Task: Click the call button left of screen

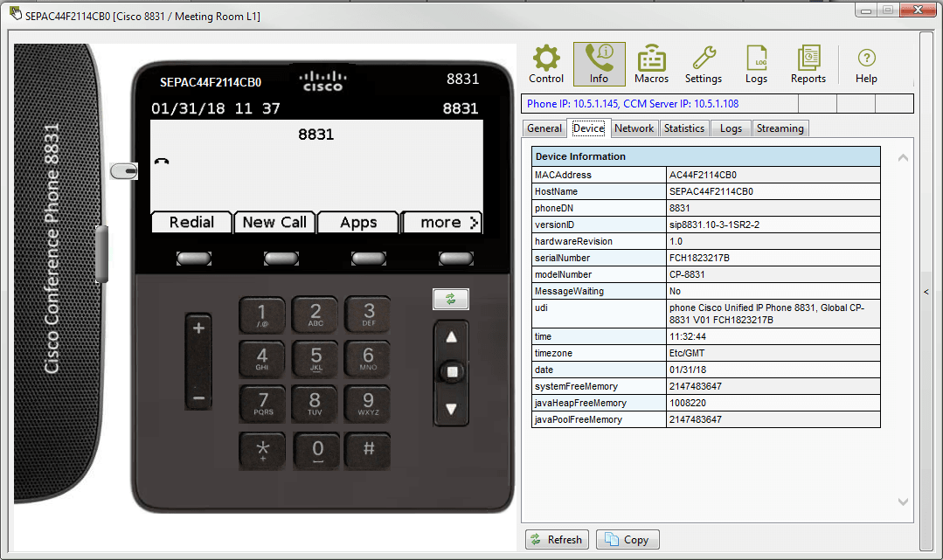Action: pyautogui.click(x=124, y=171)
